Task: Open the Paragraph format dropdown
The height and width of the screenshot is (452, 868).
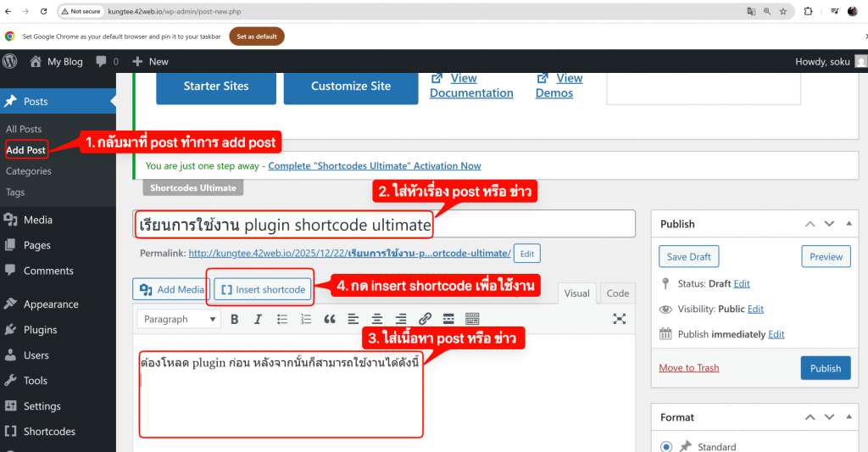Action: click(x=179, y=319)
